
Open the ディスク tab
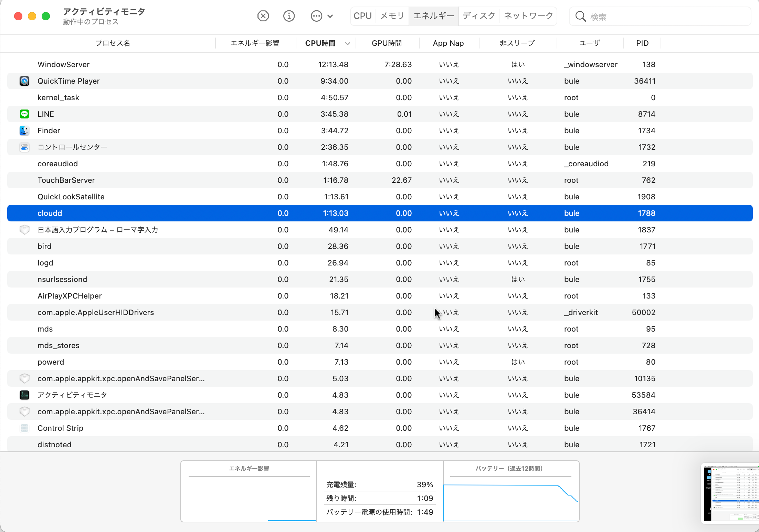click(x=478, y=16)
